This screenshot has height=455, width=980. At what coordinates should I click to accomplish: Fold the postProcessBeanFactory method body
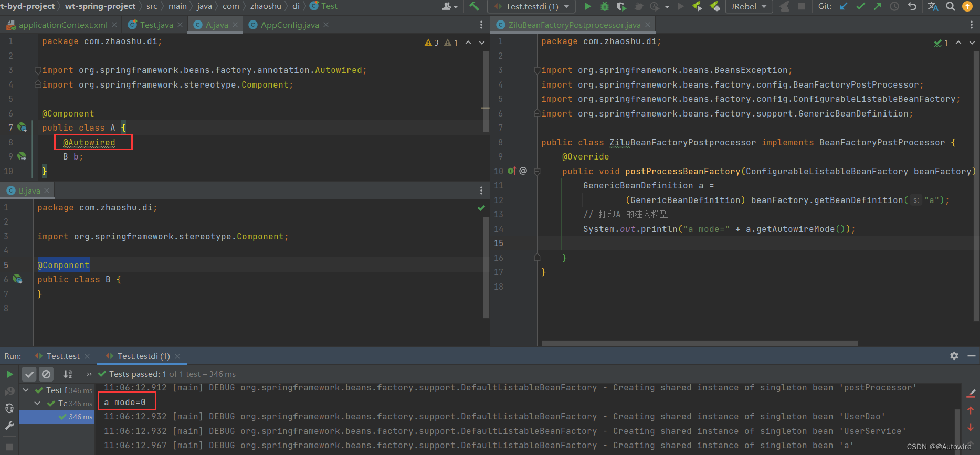(537, 172)
